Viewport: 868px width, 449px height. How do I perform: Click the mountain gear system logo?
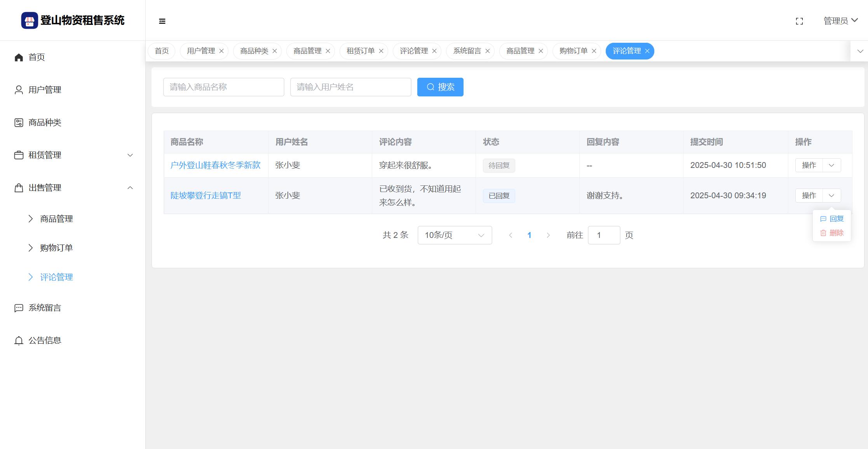point(30,20)
